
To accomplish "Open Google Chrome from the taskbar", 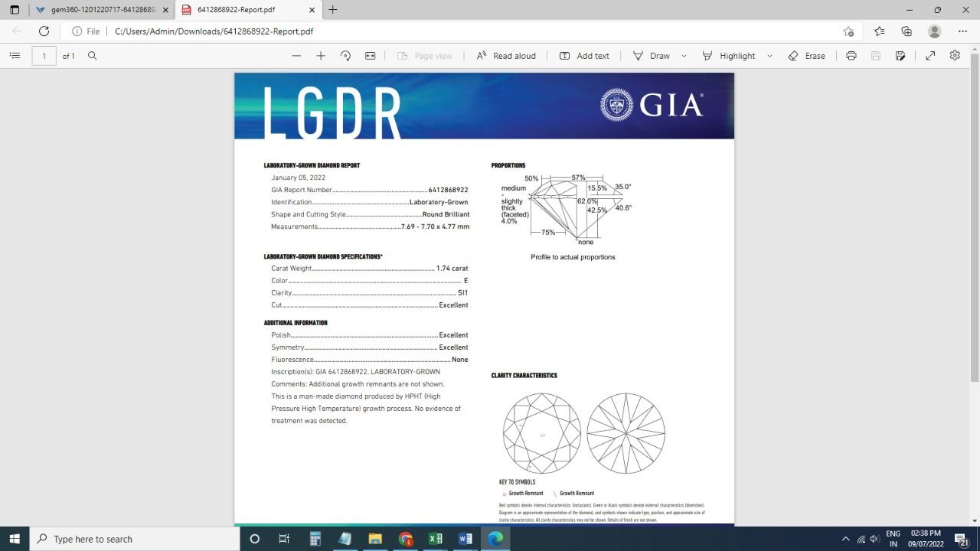I will point(406,539).
